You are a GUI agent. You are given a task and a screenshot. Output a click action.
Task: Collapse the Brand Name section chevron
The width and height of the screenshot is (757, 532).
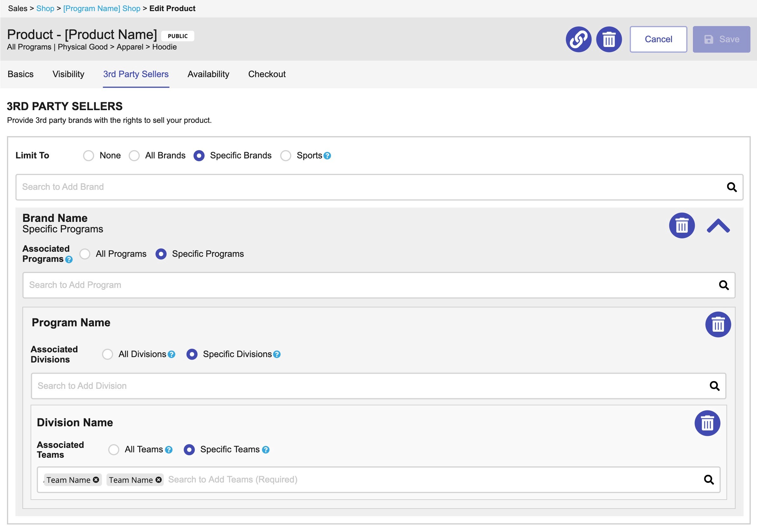pyautogui.click(x=718, y=226)
